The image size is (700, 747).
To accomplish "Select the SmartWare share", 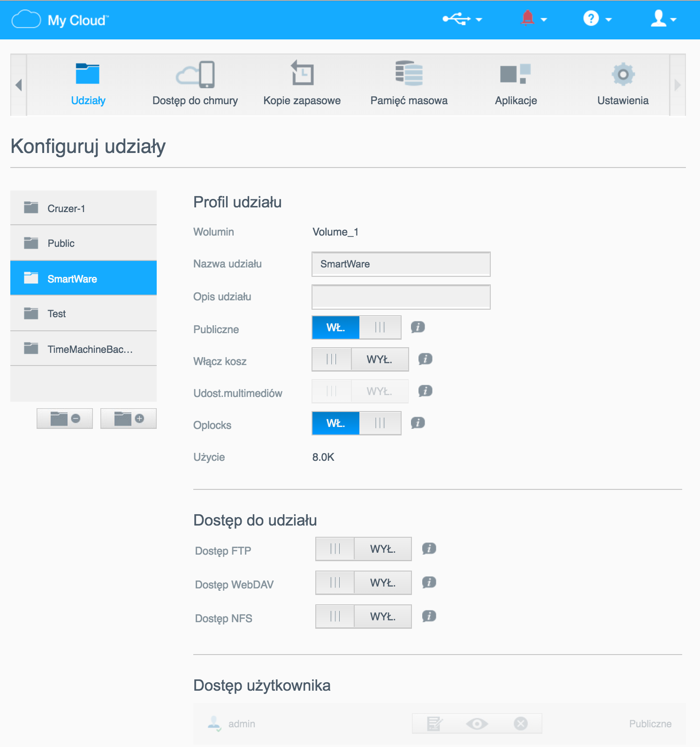I will 84,278.
